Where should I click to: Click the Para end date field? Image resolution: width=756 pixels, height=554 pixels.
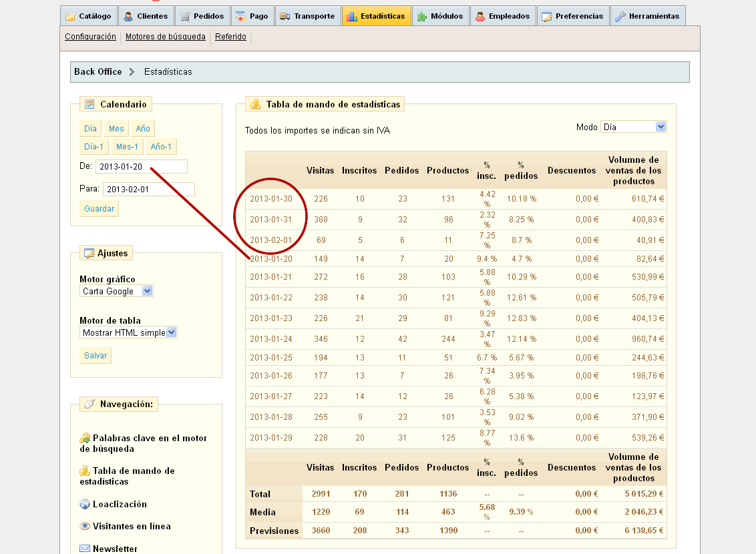point(148,190)
